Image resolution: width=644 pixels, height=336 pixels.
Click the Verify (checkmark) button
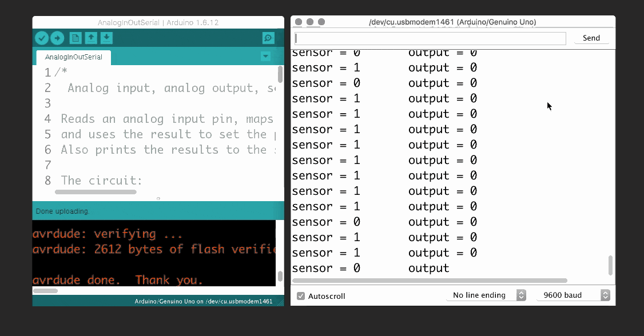click(41, 38)
